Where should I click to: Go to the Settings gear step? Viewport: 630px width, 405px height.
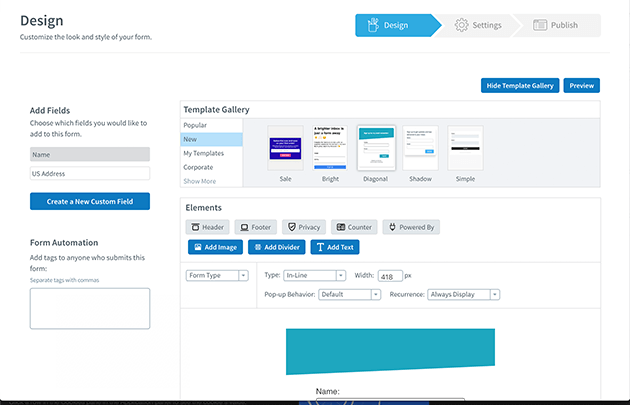point(476,25)
